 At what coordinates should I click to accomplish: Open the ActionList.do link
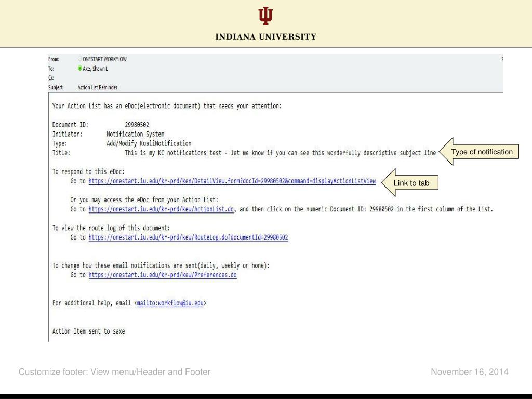click(161, 209)
